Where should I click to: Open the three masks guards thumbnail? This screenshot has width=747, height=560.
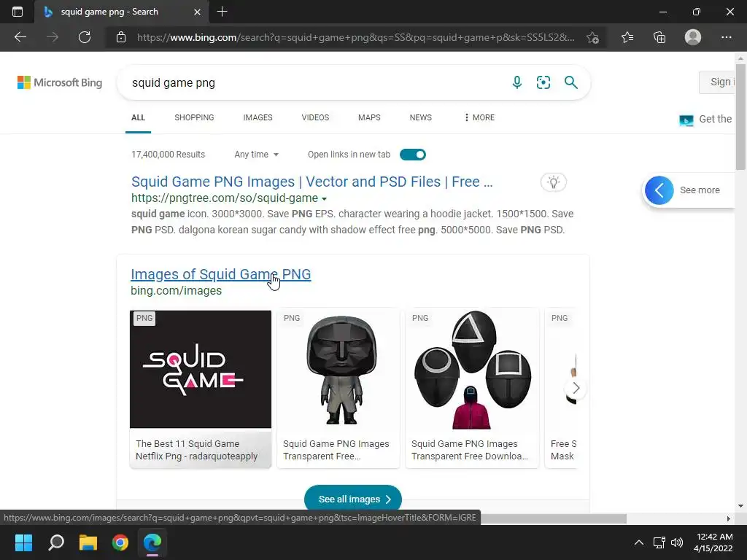(x=472, y=369)
